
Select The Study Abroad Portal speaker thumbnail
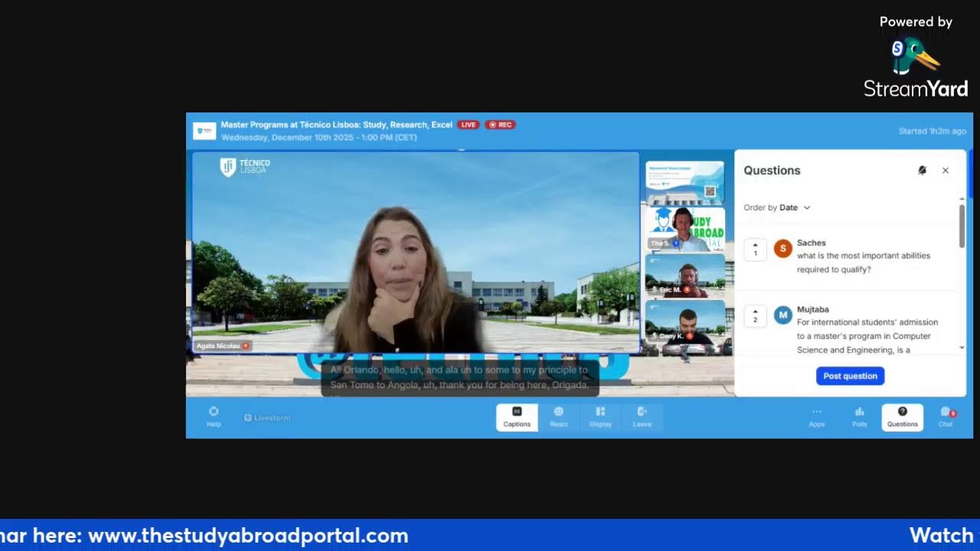tap(685, 230)
